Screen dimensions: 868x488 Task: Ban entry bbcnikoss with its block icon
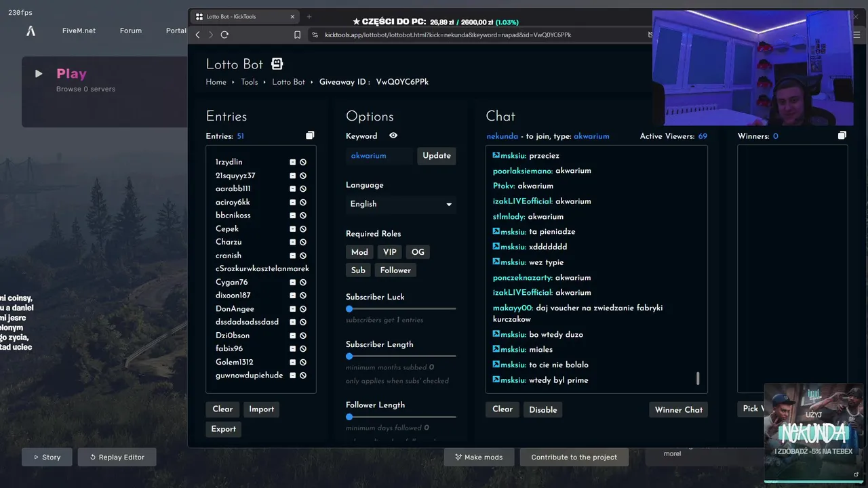pyautogui.click(x=303, y=216)
